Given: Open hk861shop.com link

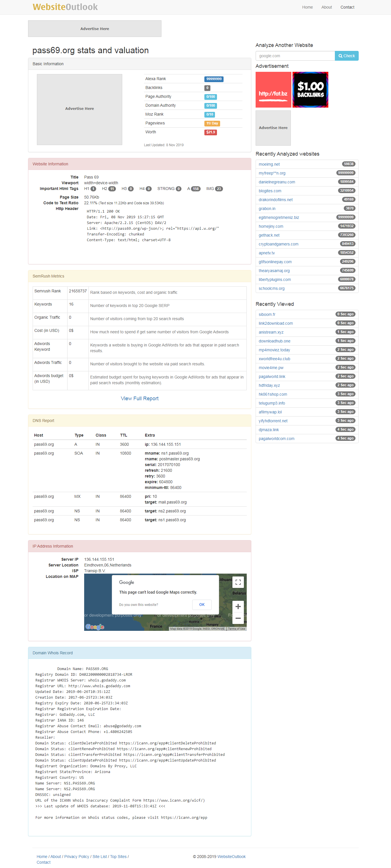Looking at the screenshot, I should click(x=273, y=394).
